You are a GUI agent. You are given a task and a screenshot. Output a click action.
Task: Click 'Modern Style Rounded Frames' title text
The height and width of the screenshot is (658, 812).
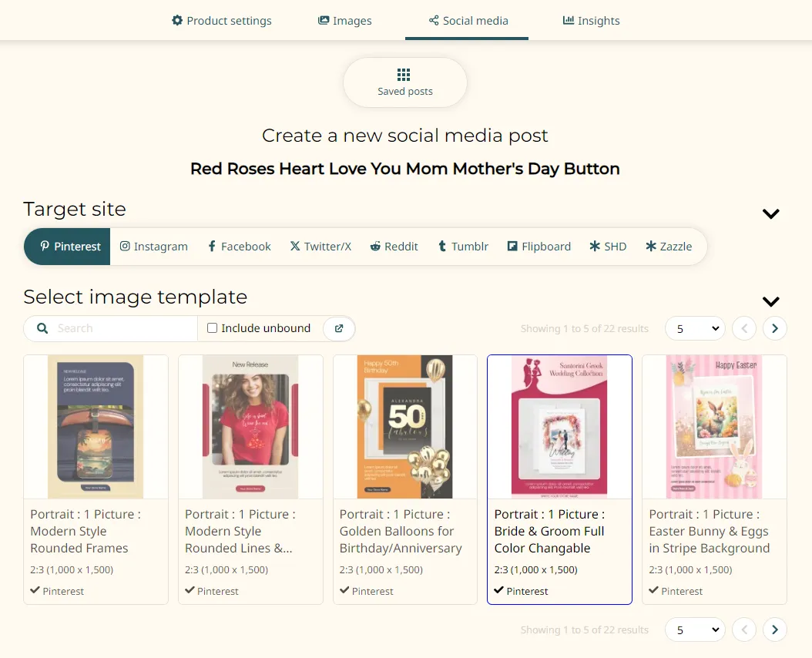click(79, 539)
